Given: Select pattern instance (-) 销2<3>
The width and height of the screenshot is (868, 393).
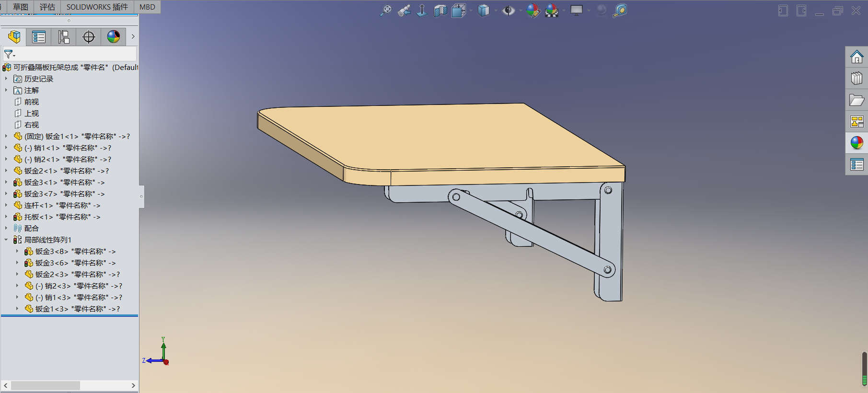Looking at the screenshot, I should (73, 286).
